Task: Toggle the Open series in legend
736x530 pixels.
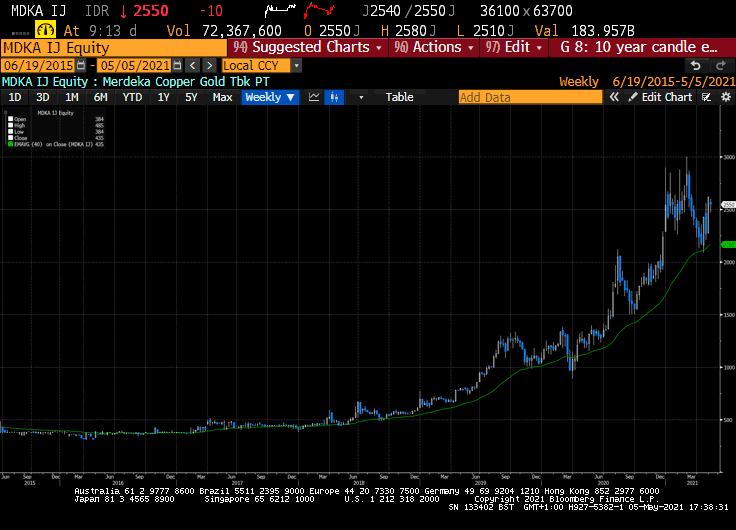Action: [10, 119]
